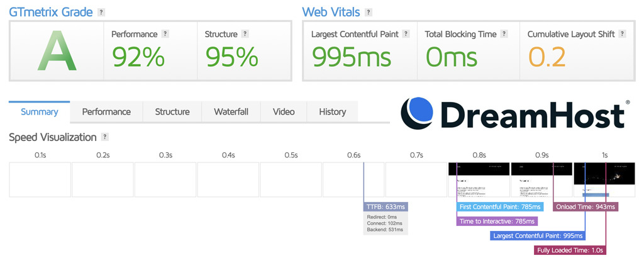Screen dimensions: 644x265
Task: Click the GTmetrix Grade heading
Action: point(52,13)
